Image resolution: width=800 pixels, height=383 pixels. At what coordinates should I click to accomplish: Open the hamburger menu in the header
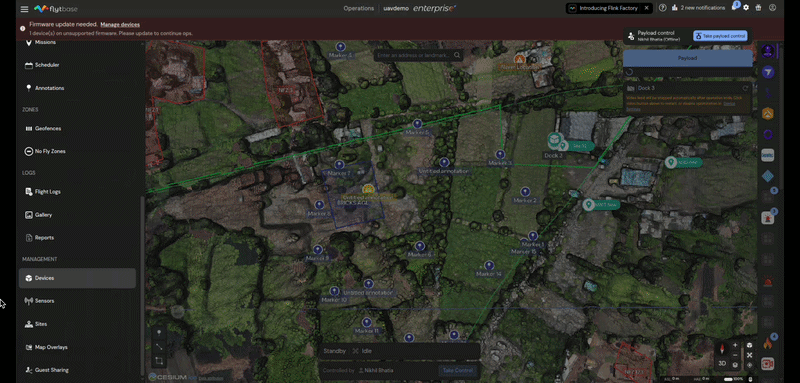pos(24,9)
